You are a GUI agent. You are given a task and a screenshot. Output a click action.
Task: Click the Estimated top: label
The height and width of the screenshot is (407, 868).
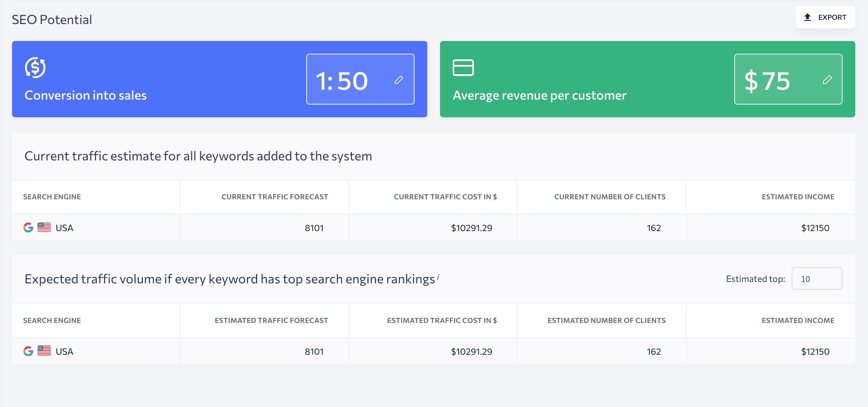pyautogui.click(x=756, y=279)
